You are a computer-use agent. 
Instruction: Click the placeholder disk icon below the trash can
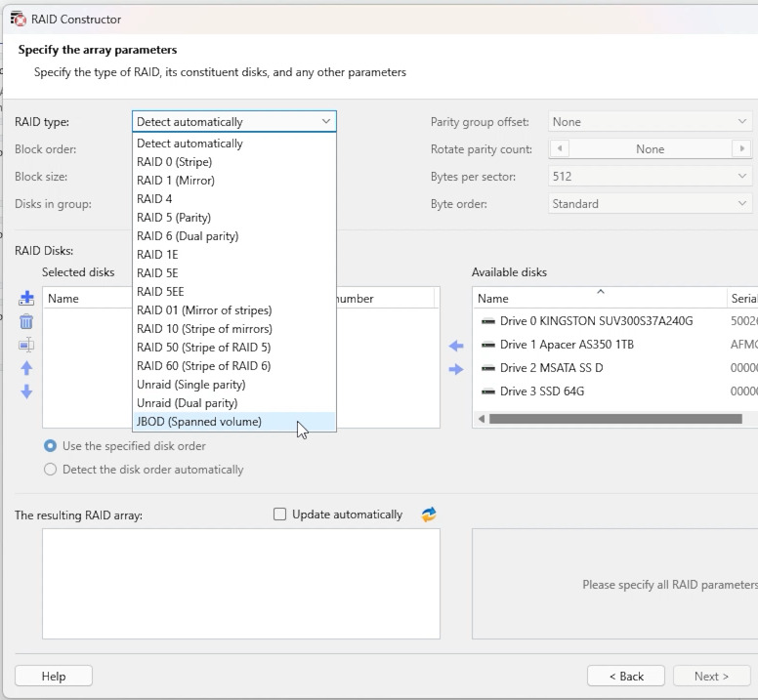pyautogui.click(x=26, y=345)
